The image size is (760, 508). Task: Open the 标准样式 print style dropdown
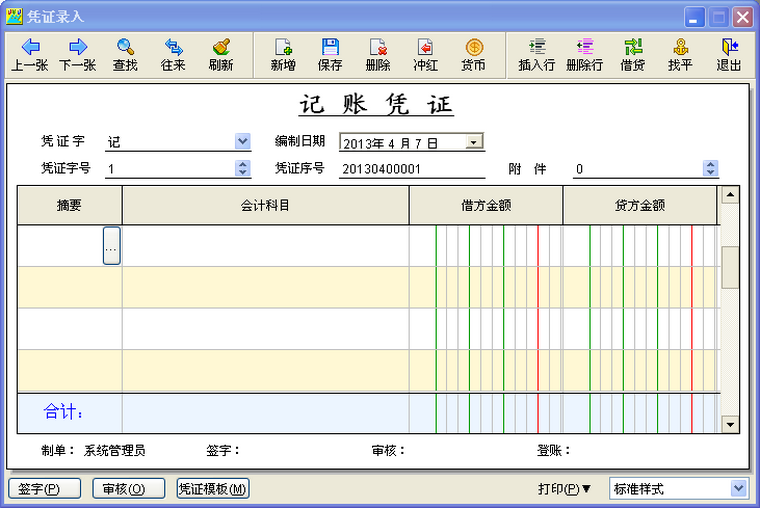(738, 488)
